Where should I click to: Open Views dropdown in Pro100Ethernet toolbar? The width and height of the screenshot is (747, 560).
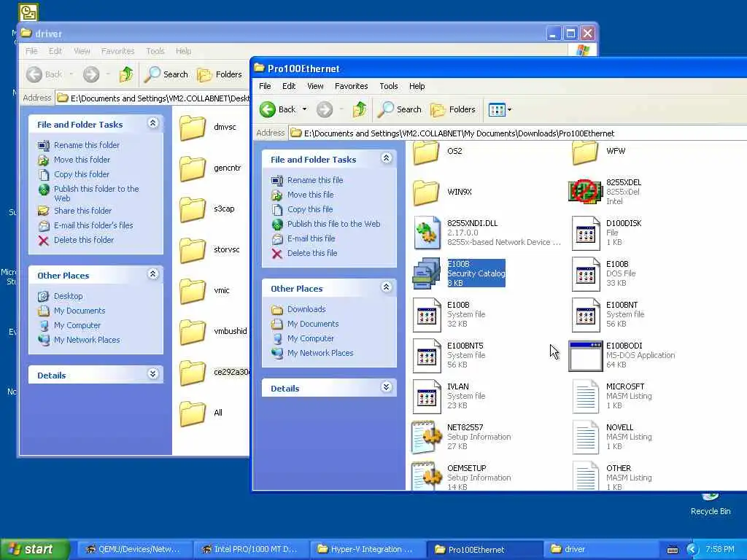500,109
